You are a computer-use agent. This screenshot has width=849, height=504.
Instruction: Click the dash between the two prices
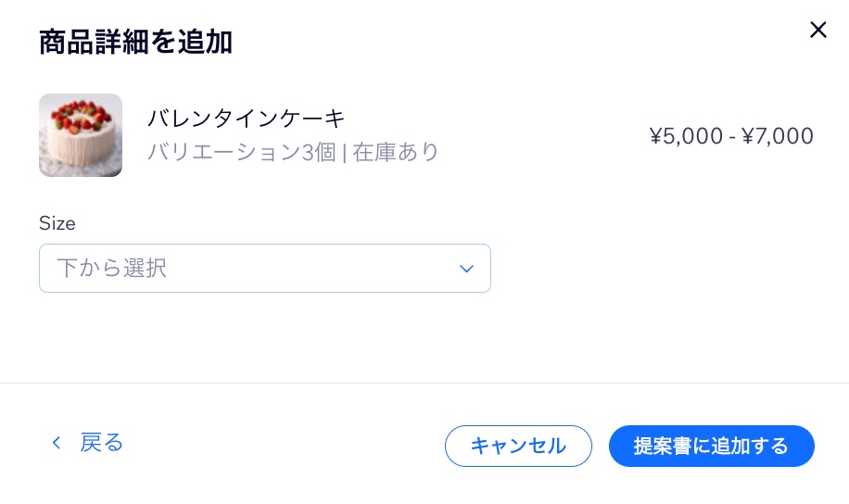point(732,137)
